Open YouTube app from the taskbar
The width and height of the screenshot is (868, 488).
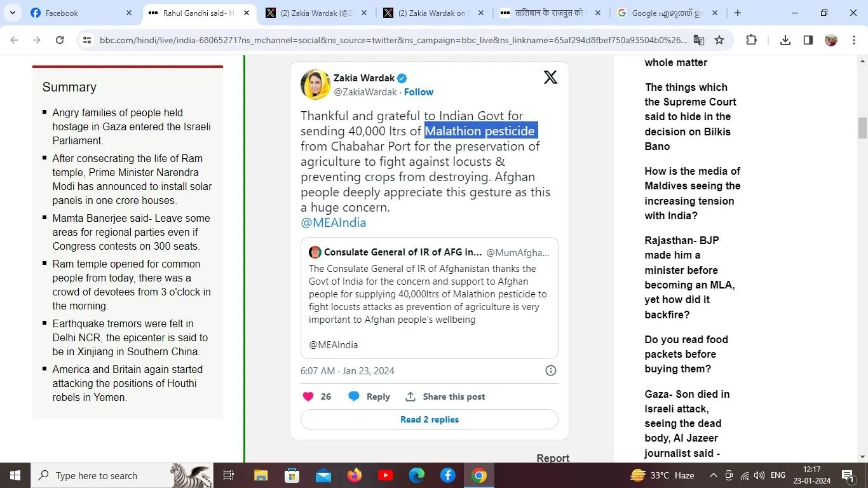385,475
